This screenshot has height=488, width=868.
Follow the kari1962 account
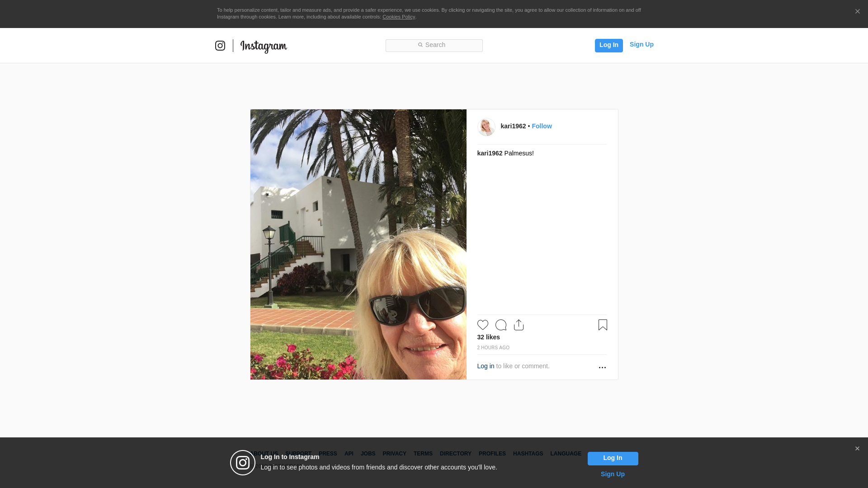(542, 126)
